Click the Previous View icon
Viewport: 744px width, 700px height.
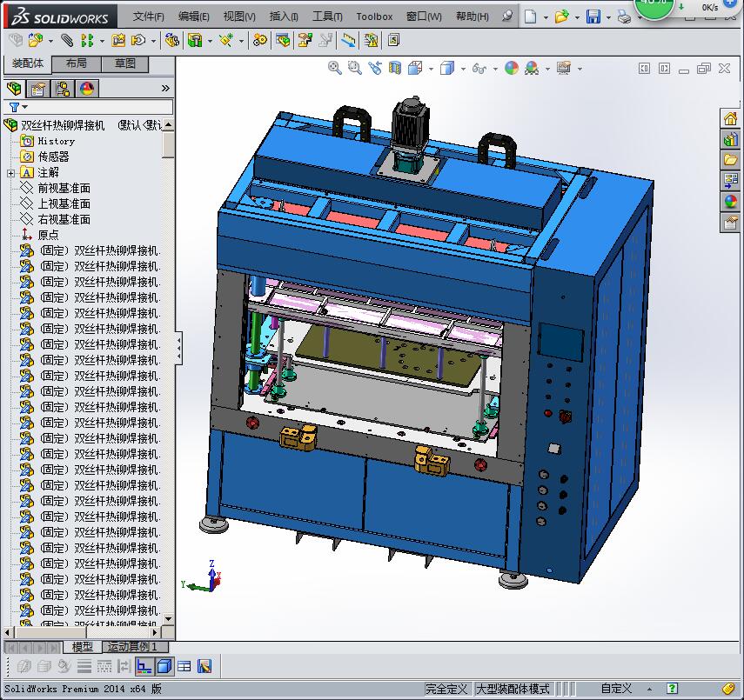click(375, 68)
